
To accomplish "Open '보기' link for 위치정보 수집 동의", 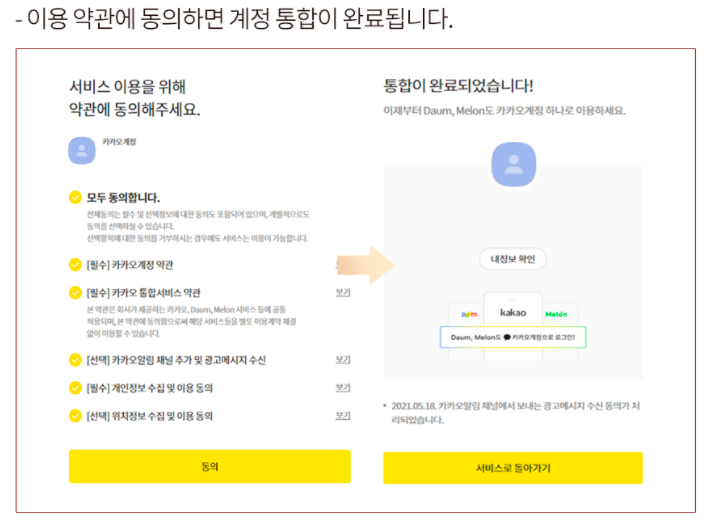I will pyautogui.click(x=343, y=416).
